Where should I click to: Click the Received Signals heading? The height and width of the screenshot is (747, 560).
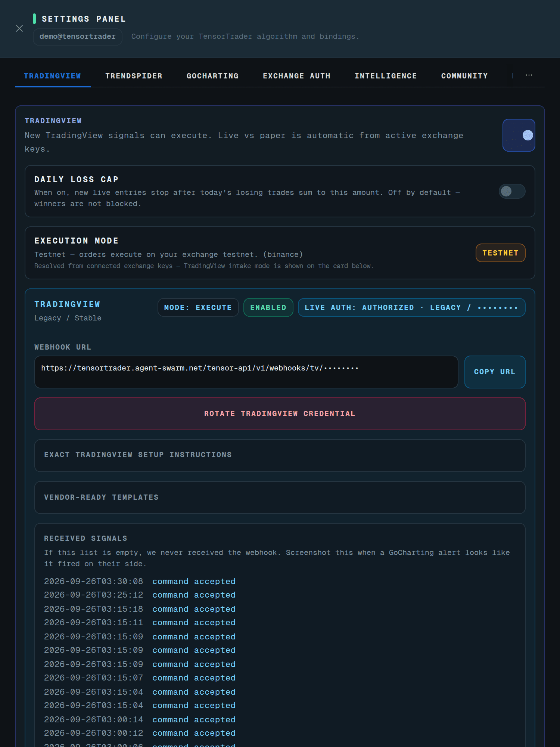click(85, 538)
